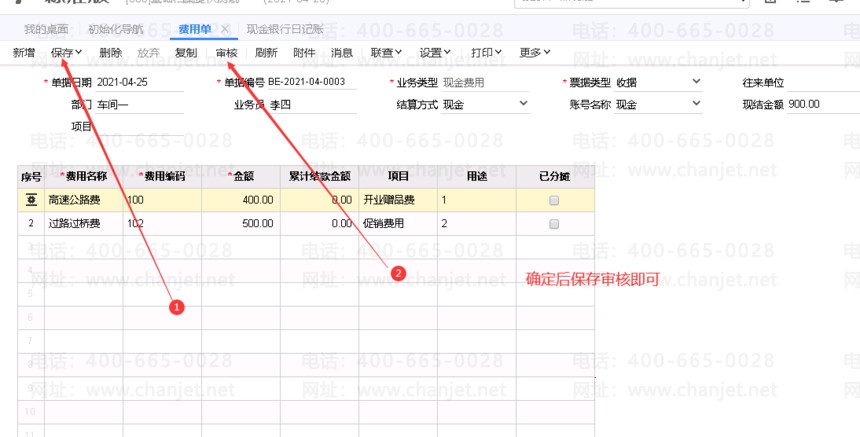The width and height of the screenshot is (860, 437).
Task: Click the 复制 toolbar button
Action: (186, 53)
